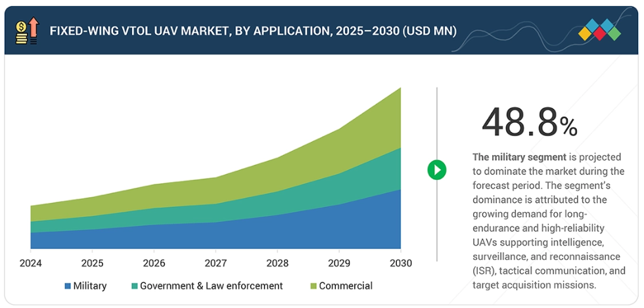
Task: Select the 2024 label on the x-axis
Action: click(30, 263)
